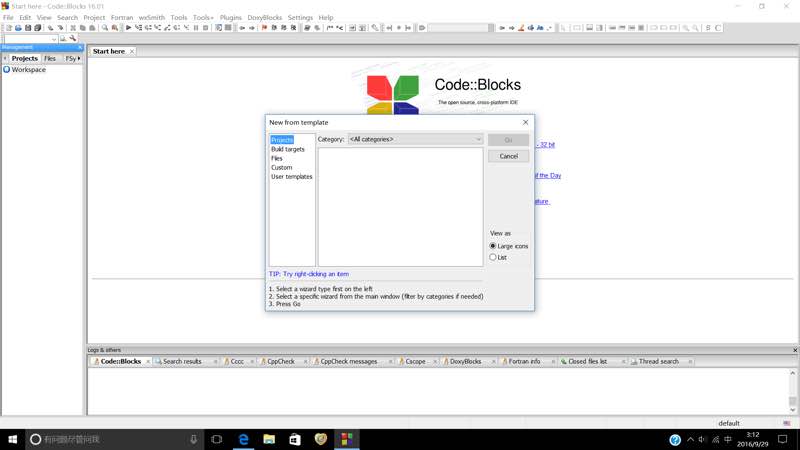Open the File menu
The height and width of the screenshot is (450, 800).
8,17
